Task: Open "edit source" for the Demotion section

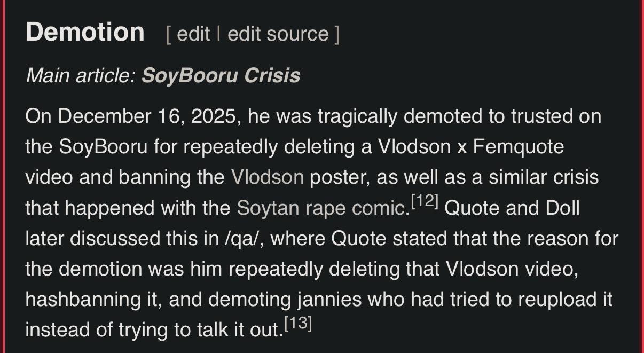Action: [x=278, y=34]
